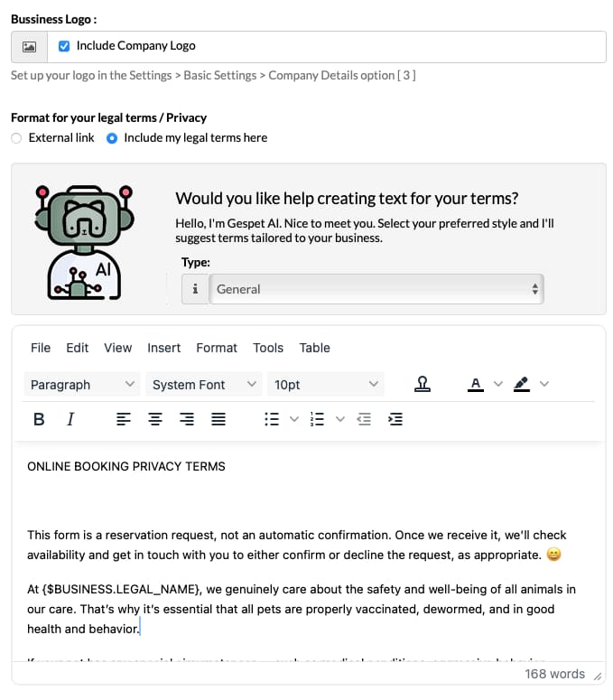This screenshot has width=613, height=700.
Task: Expand the Paragraph style dropdown
Action: (x=82, y=385)
